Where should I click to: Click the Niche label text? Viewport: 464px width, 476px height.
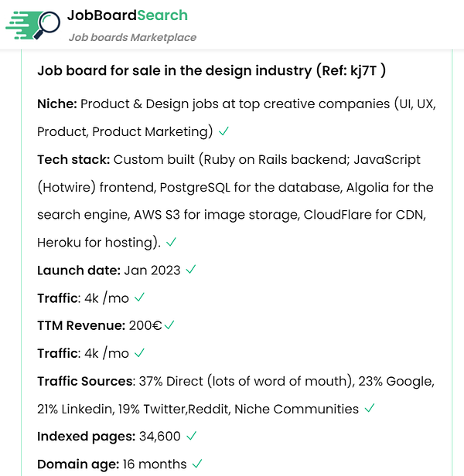click(x=57, y=104)
